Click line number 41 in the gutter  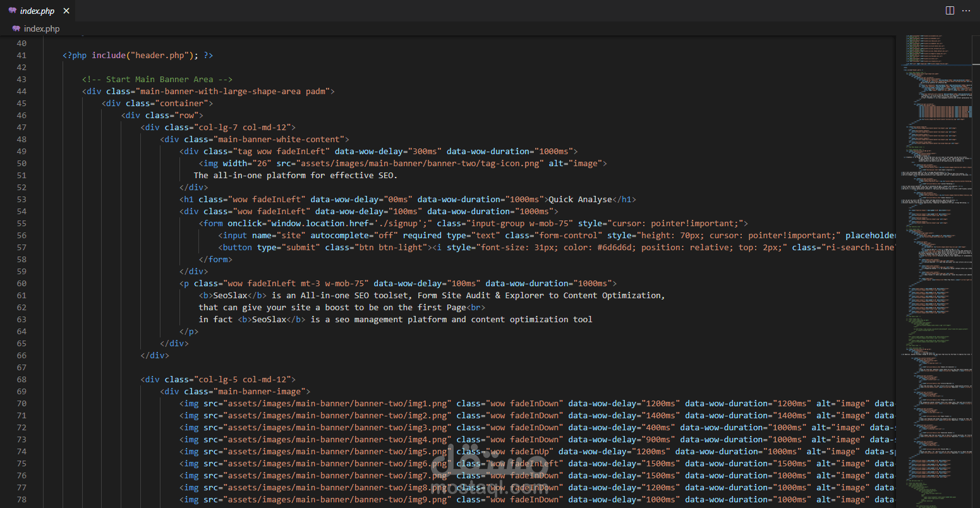[x=21, y=55]
